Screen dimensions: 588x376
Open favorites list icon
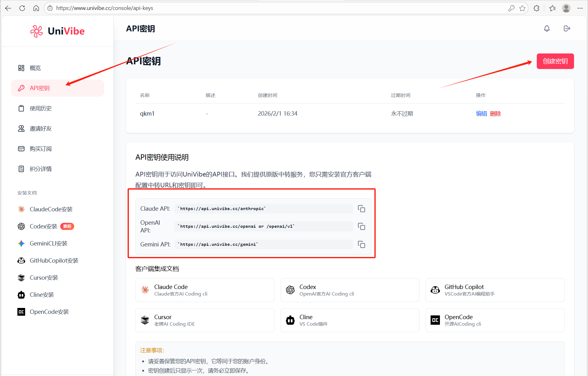552,8
